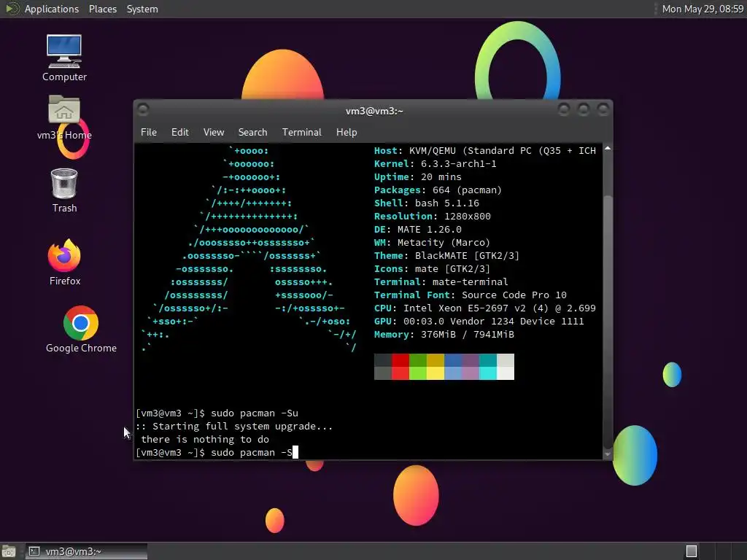Viewport: 747px width, 560px height.
Task: Open the Terminal menu in the menu bar
Action: (x=301, y=133)
